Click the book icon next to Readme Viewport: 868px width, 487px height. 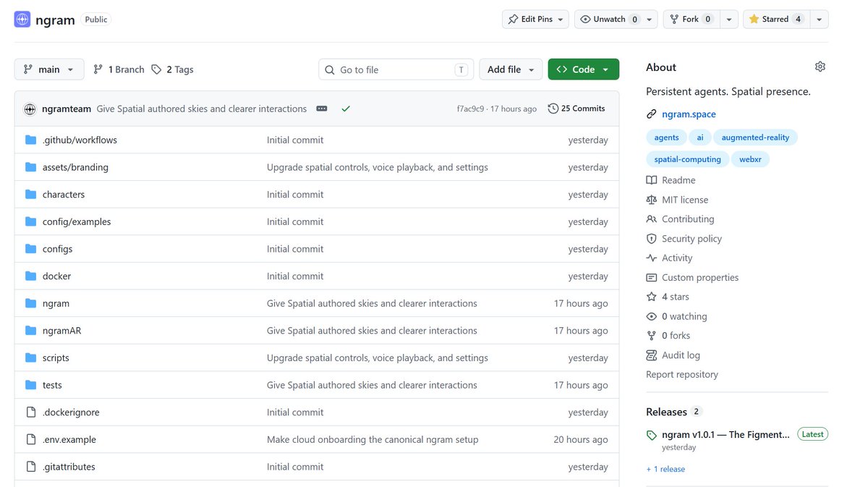(652, 180)
